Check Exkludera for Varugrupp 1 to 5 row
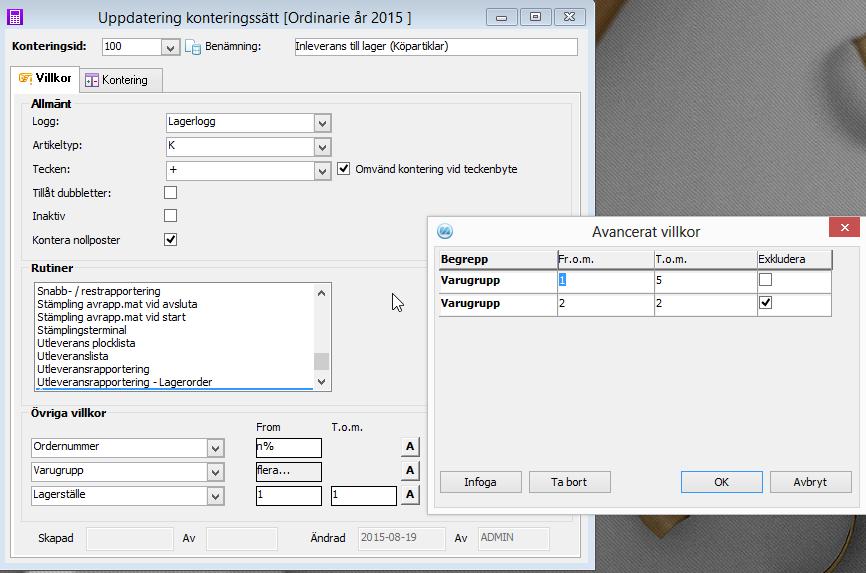 coord(765,280)
